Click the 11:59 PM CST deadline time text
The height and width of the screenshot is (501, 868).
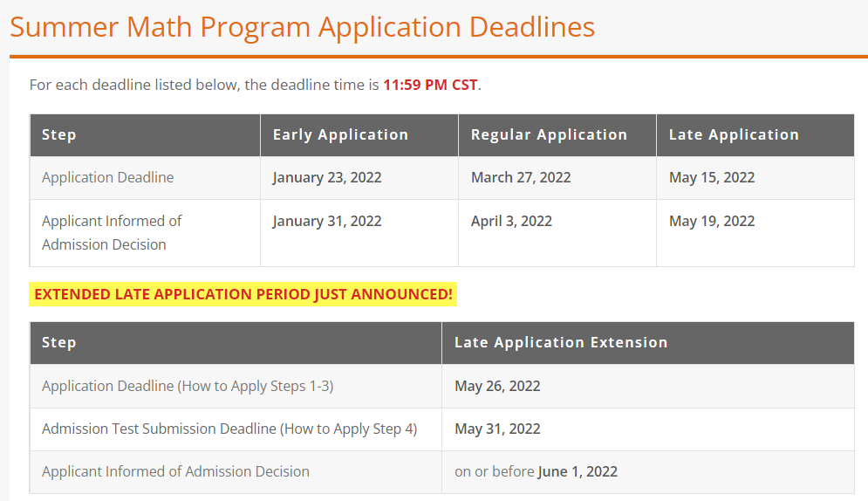(x=430, y=85)
